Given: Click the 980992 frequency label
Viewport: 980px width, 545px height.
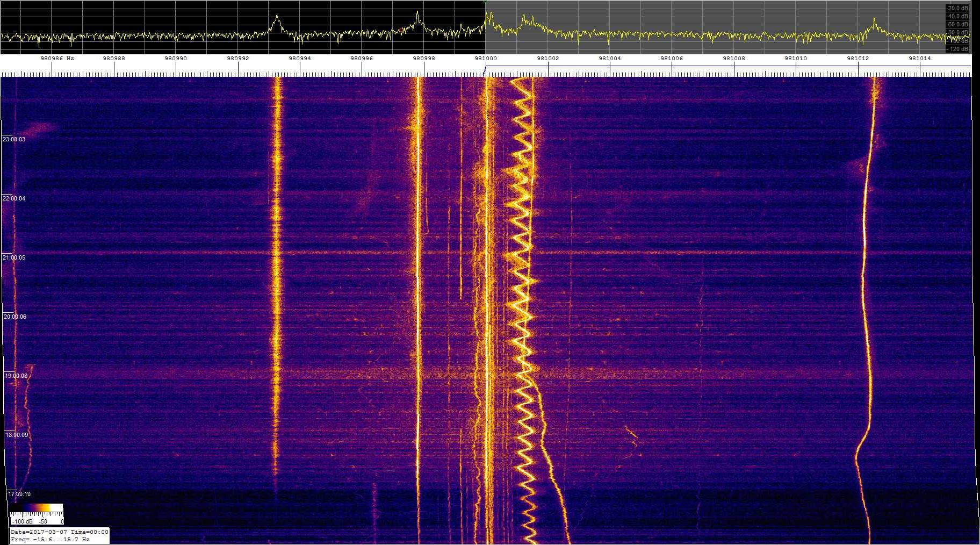Looking at the screenshot, I should coord(238,58).
